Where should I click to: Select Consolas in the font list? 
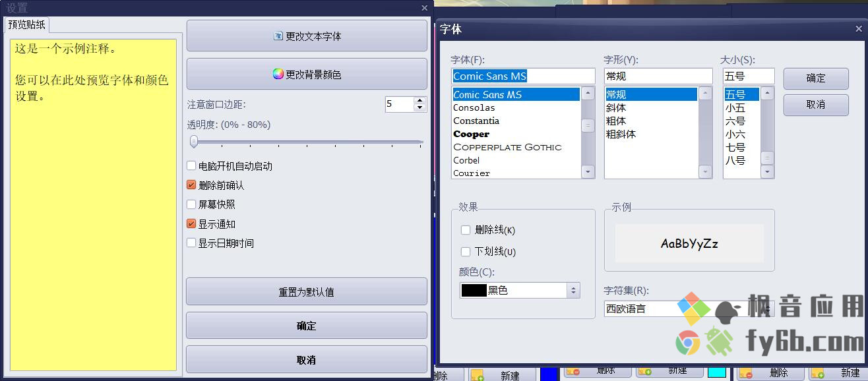pos(516,107)
